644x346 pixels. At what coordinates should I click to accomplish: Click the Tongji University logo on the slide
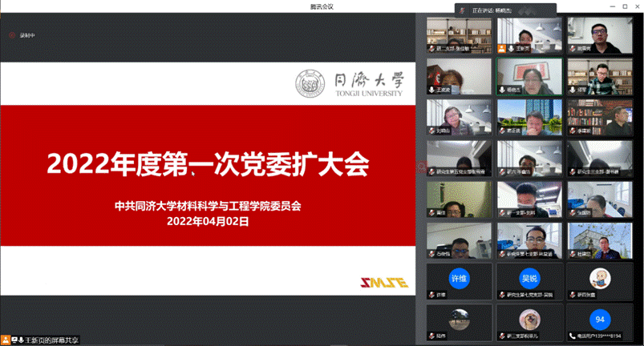(x=351, y=84)
